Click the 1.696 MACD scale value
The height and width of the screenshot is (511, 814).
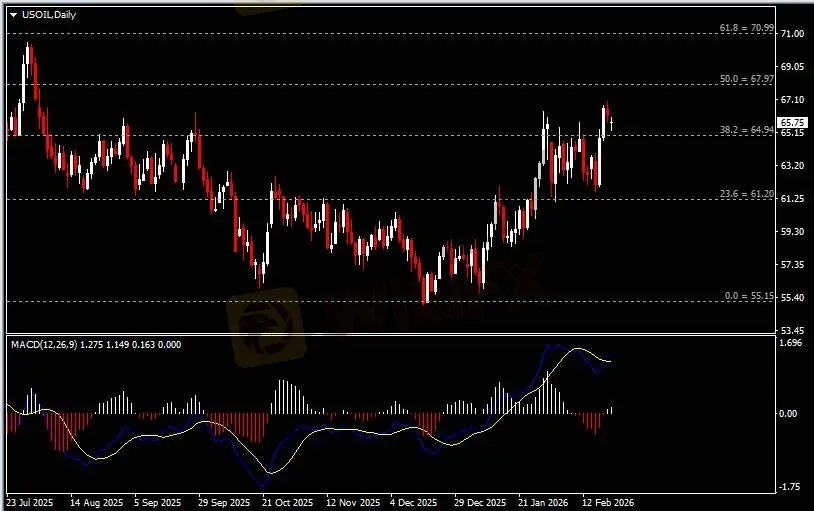pyautogui.click(x=792, y=342)
